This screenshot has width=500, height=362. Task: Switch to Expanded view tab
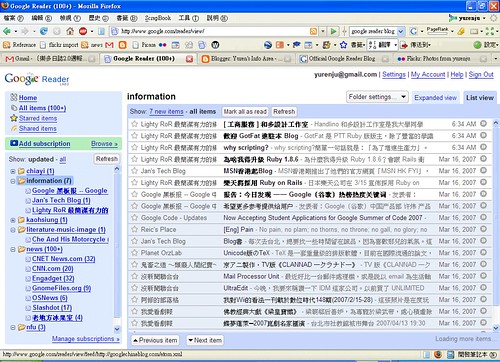[x=435, y=98]
